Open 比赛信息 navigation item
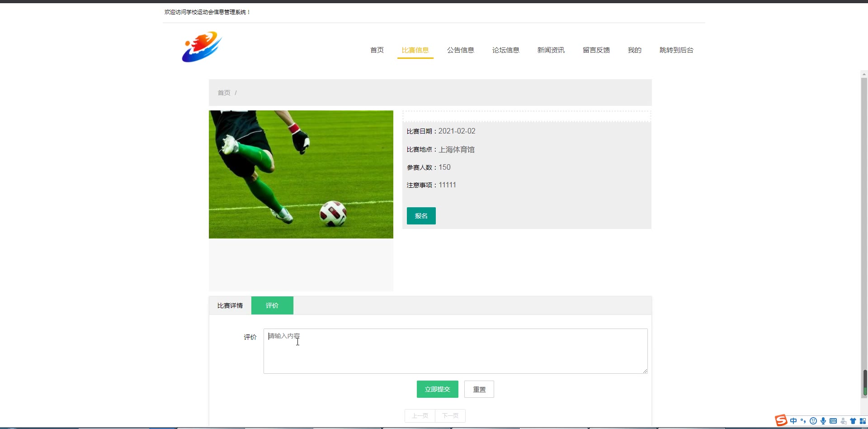This screenshot has width=868, height=429. click(x=415, y=50)
